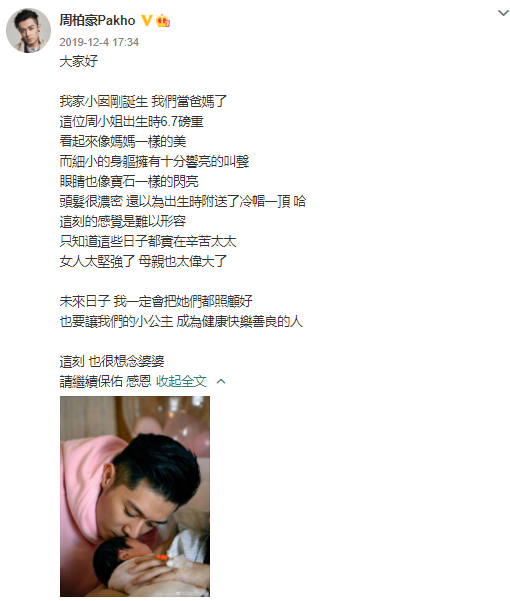
Task: Open 周柏豪Pakho's round profile avatar
Action: pos(28,30)
